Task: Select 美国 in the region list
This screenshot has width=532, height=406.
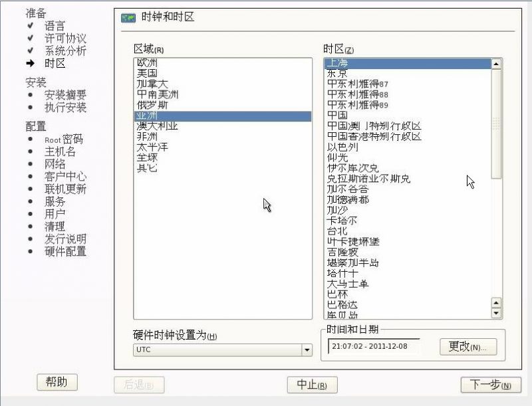Action: tap(147, 73)
